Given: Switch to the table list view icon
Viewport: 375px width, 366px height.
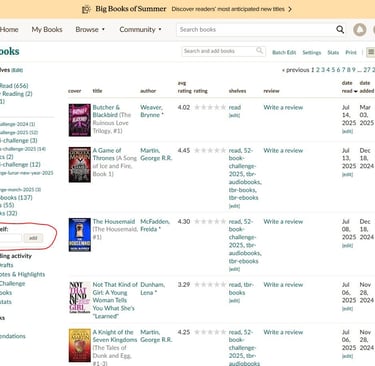Looking at the screenshot, I should 371,52.
